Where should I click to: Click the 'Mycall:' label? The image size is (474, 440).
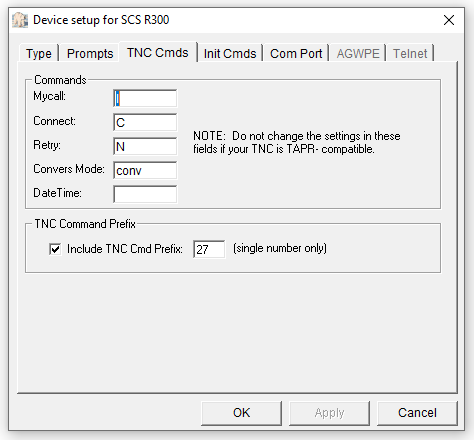click(x=49, y=96)
